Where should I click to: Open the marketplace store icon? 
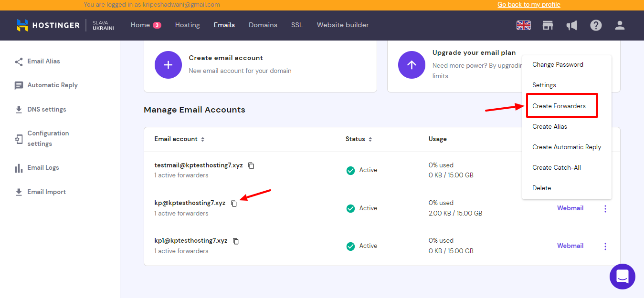(x=548, y=25)
